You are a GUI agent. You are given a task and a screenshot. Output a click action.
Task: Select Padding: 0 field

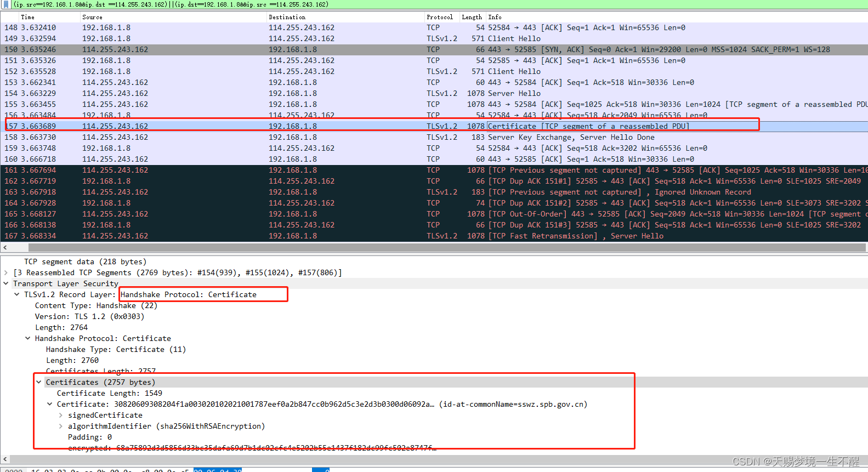[x=89, y=437]
